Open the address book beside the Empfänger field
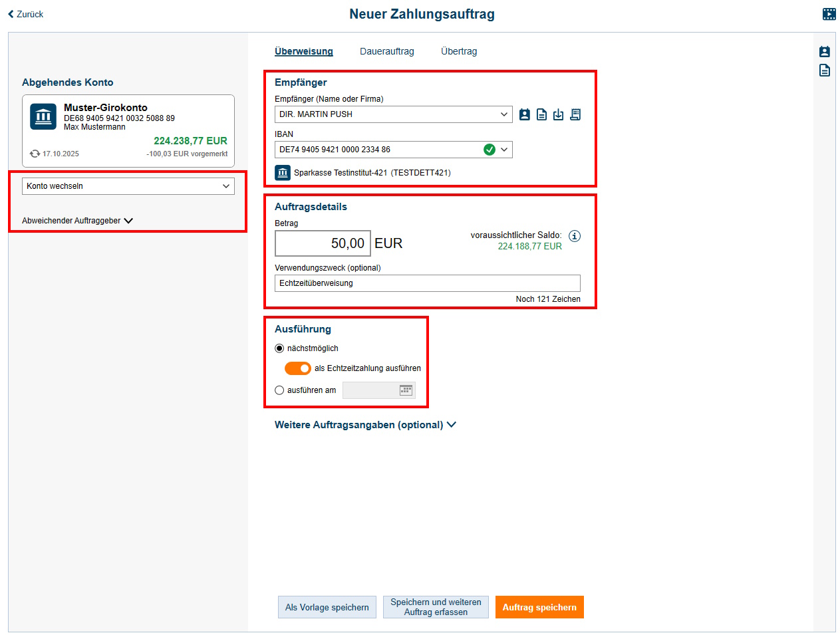840x635 pixels. (525, 114)
